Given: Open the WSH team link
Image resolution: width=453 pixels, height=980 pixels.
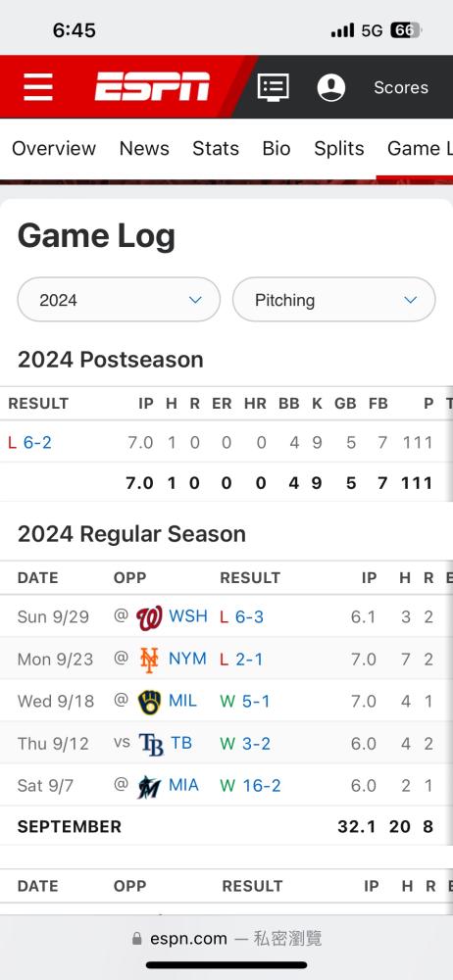Looking at the screenshot, I should pyautogui.click(x=187, y=616).
